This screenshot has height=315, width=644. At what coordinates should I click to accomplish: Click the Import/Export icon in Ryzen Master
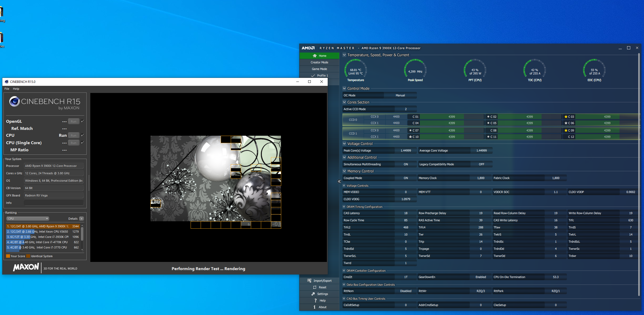point(309,281)
